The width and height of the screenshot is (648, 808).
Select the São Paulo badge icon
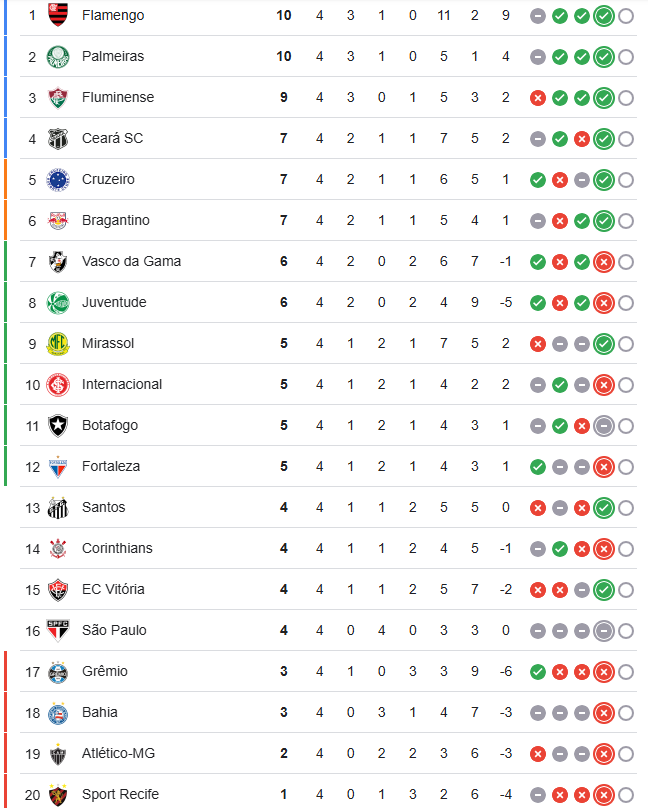coord(58,631)
